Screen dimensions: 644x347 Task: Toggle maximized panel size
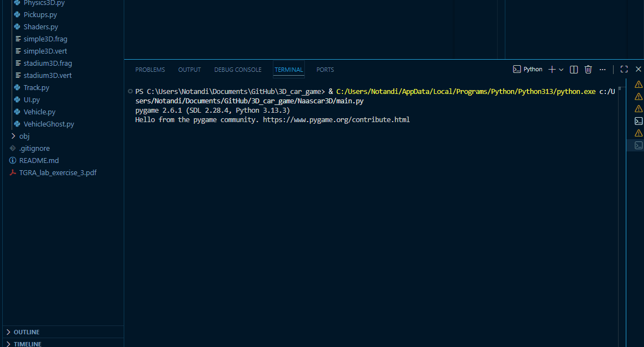pos(624,70)
